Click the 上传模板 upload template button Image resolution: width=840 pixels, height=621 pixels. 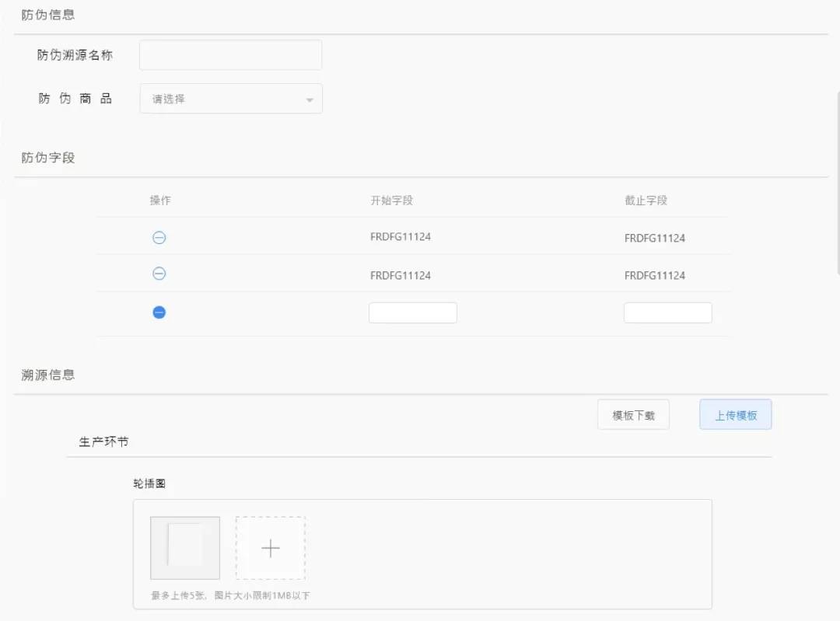(734, 414)
